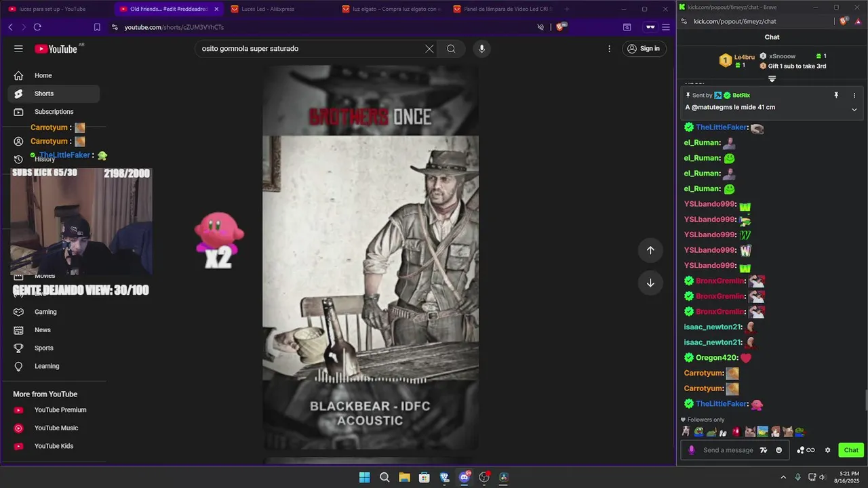Click the purple microphone chat icon

click(692, 450)
